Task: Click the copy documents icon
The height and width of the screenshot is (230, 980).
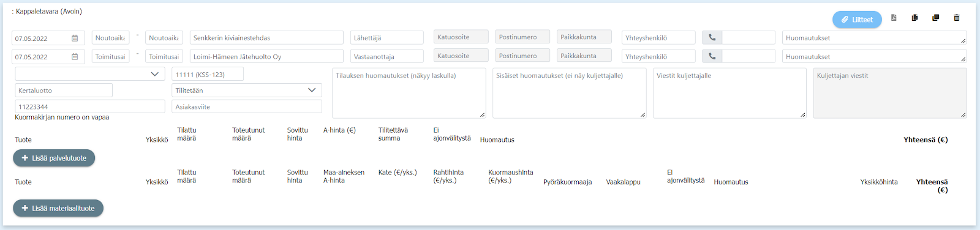Action: point(914,18)
